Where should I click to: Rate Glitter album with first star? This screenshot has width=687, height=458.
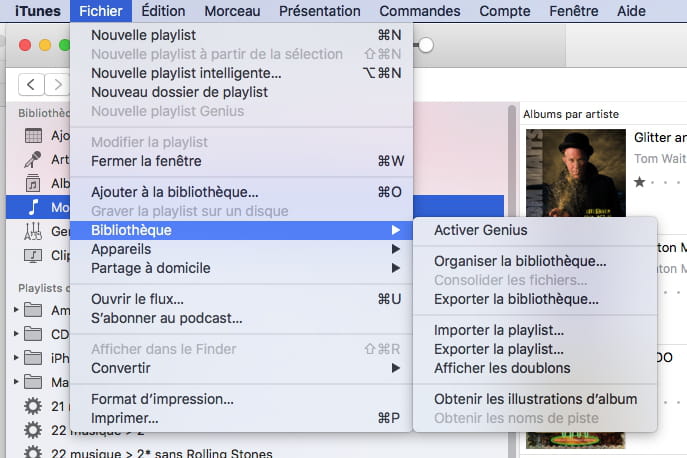(640, 181)
